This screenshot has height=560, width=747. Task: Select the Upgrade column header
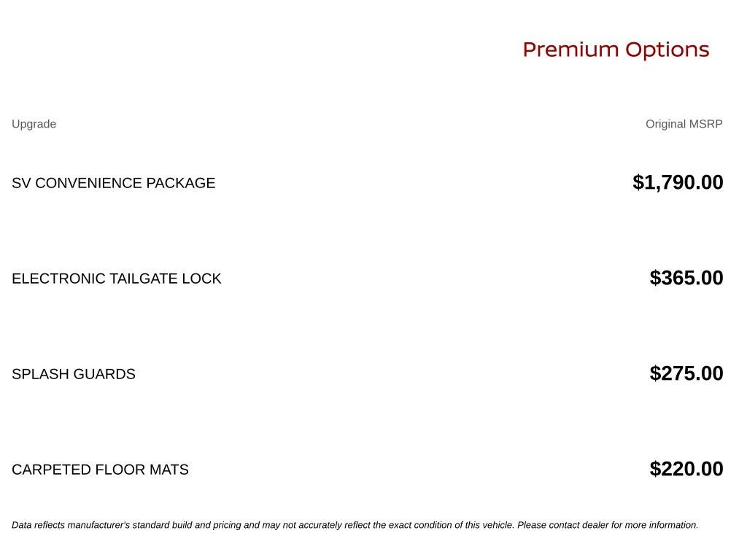click(x=34, y=124)
